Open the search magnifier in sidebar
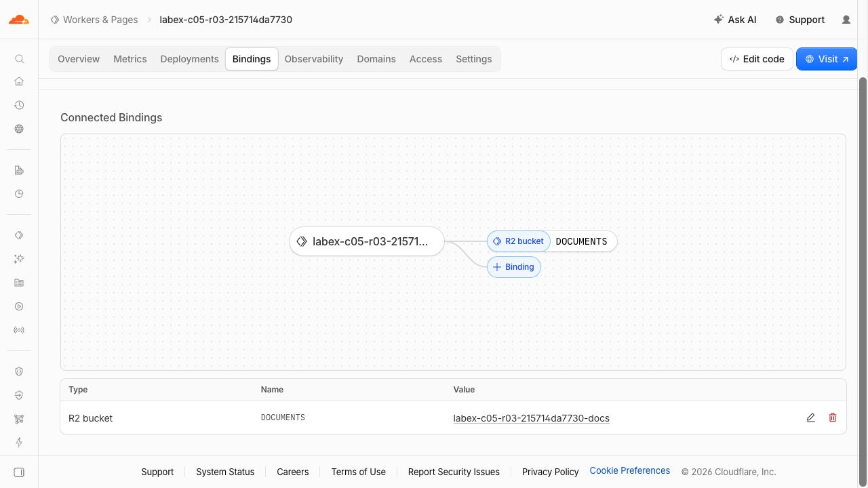 point(19,59)
